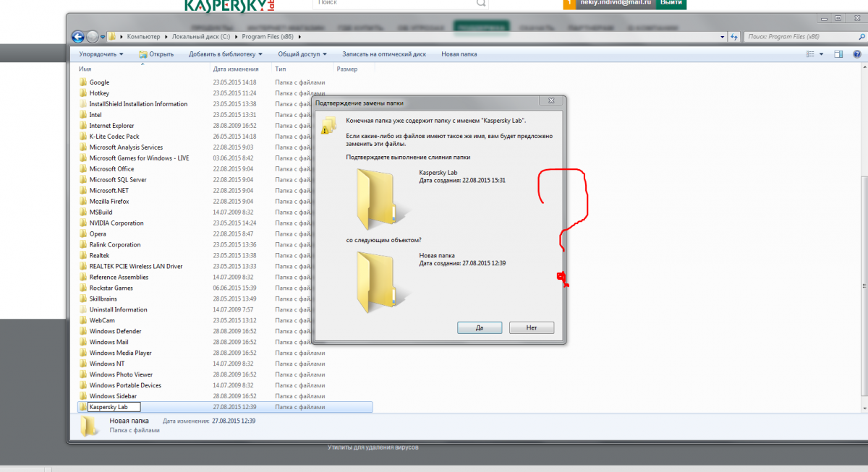868x472 pixels.
Task: Click 'Записать на оптический диск'
Action: click(x=384, y=54)
